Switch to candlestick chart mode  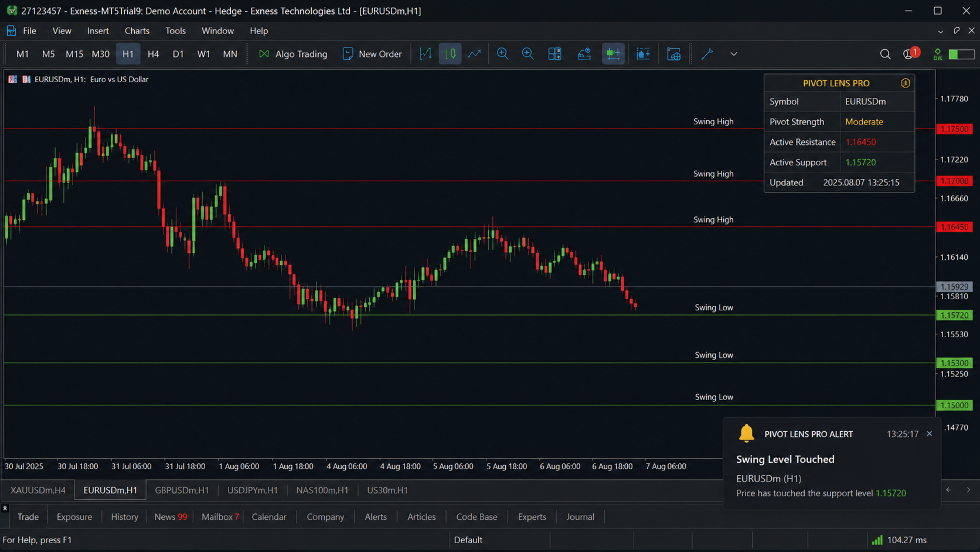(x=450, y=54)
